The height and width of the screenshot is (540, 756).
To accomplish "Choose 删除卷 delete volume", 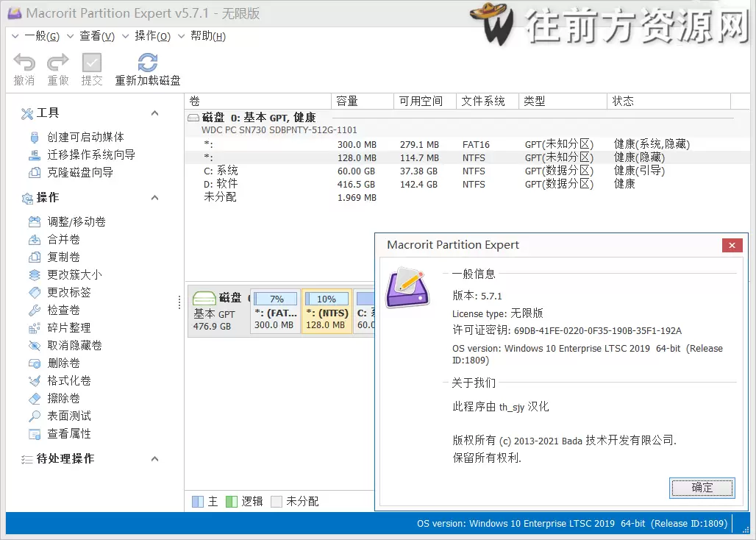I will click(x=63, y=363).
